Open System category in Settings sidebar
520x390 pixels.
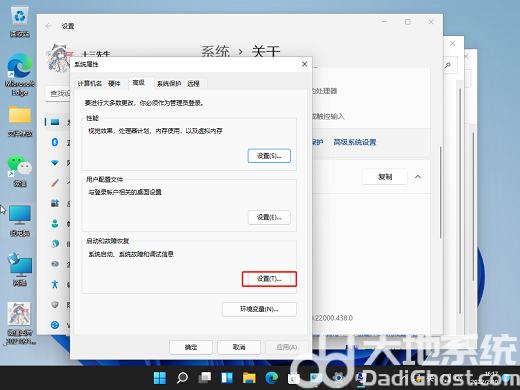(55, 122)
